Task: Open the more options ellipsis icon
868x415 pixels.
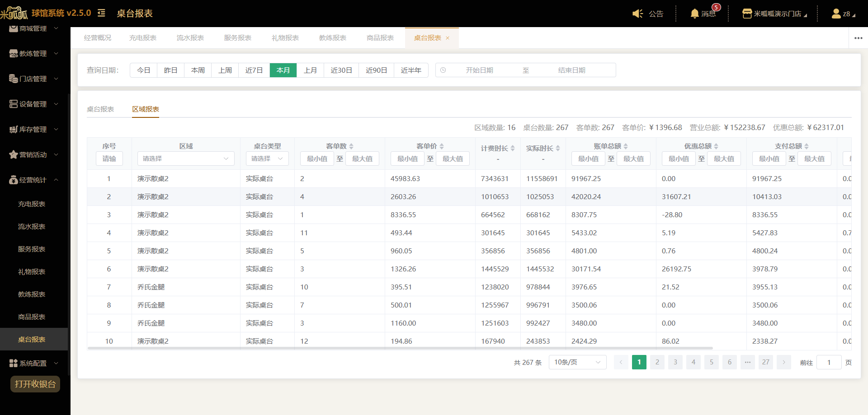Action: coord(858,38)
